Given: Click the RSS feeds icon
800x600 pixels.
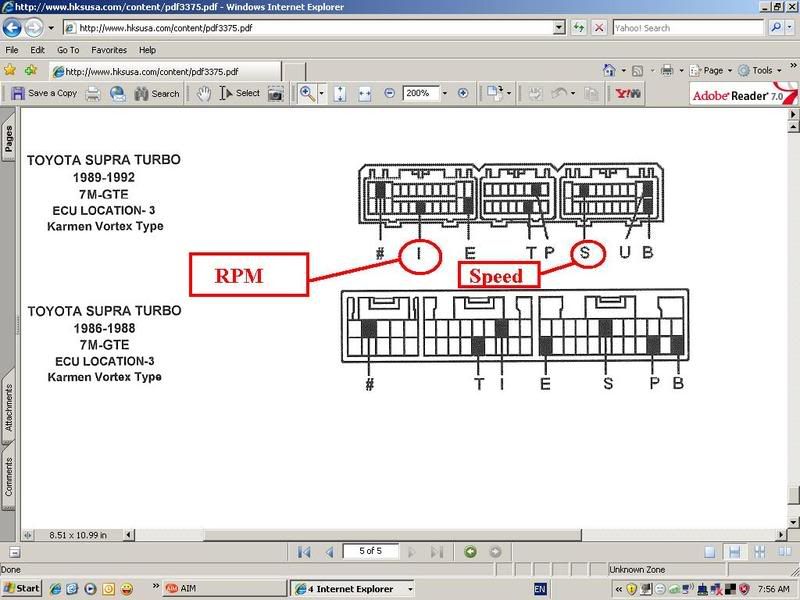Looking at the screenshot, I should 637,70.
